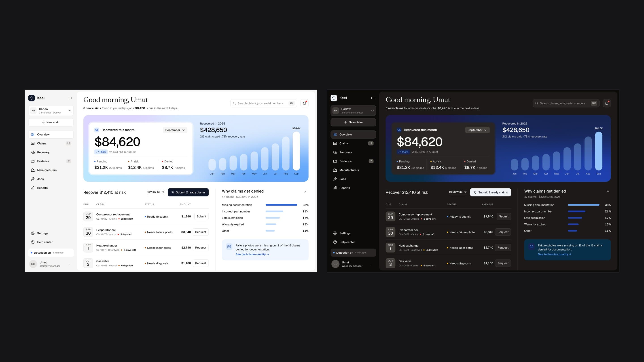Collapse sidebar icon in light dashboard
The height and width of the screenshot is (362, 644).
click(x=70, y=98)
